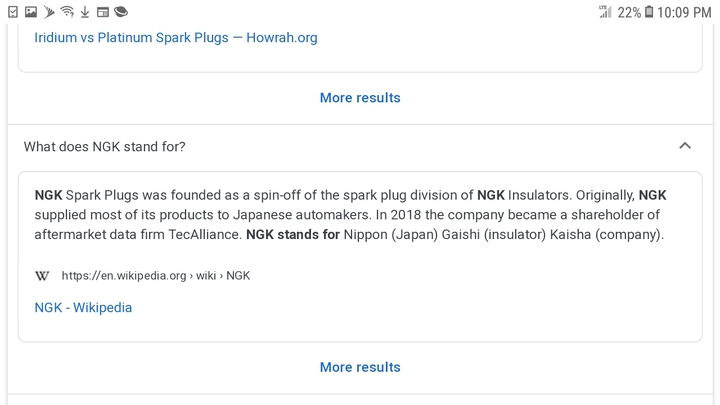Click the Wikipedia W favicon

42,276
